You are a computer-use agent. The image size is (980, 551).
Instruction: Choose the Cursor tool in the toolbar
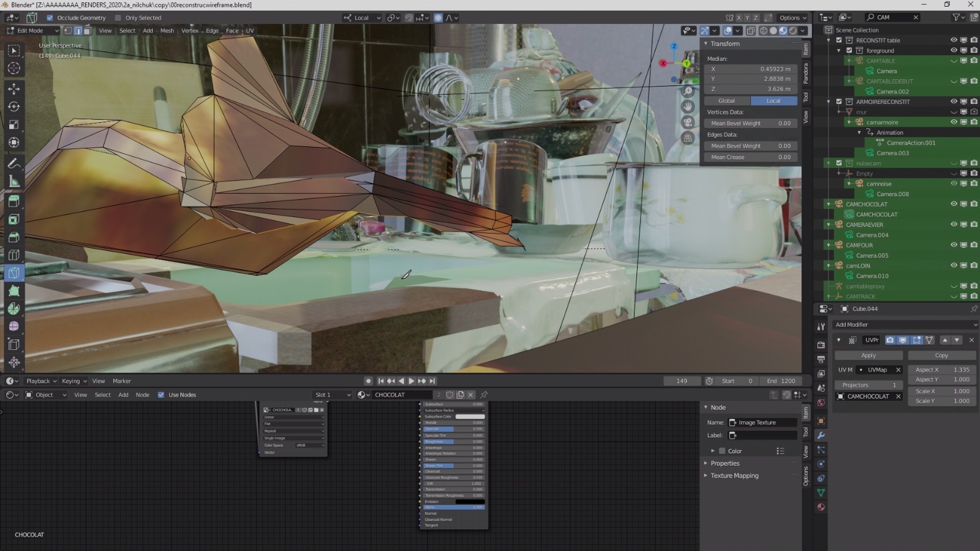click(13, 68)
